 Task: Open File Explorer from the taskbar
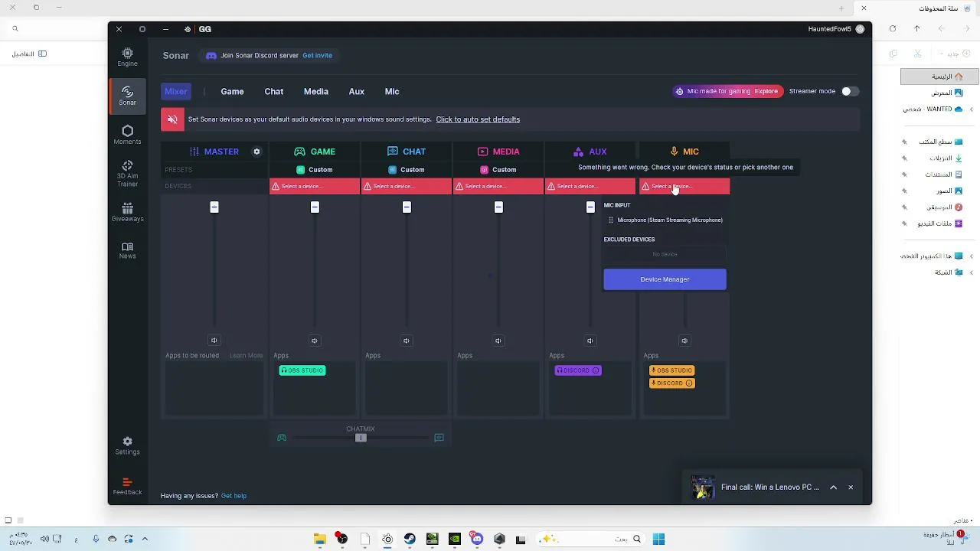[x=320, y=539]
